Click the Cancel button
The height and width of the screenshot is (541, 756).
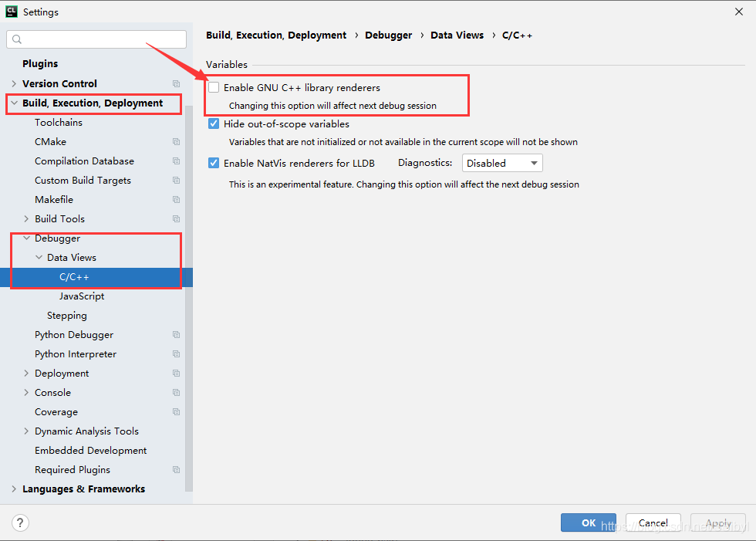(653, 522)
